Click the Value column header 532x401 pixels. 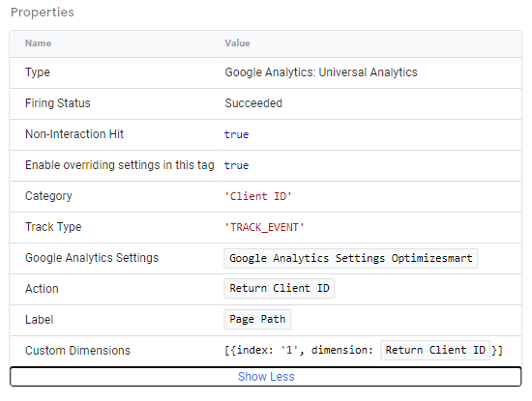click(237, 43)
